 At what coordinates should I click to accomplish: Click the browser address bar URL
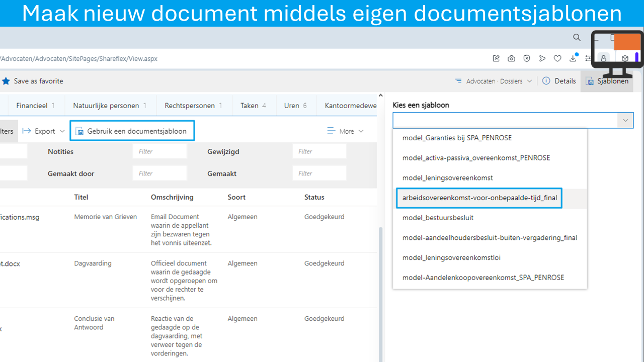point(79,59)
